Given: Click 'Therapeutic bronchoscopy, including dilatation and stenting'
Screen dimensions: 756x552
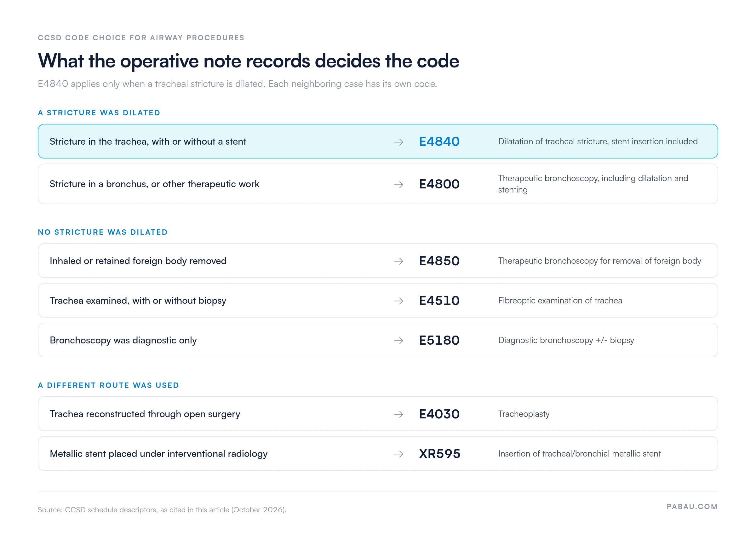Looking at the screenshot, I should pos(593,184).
